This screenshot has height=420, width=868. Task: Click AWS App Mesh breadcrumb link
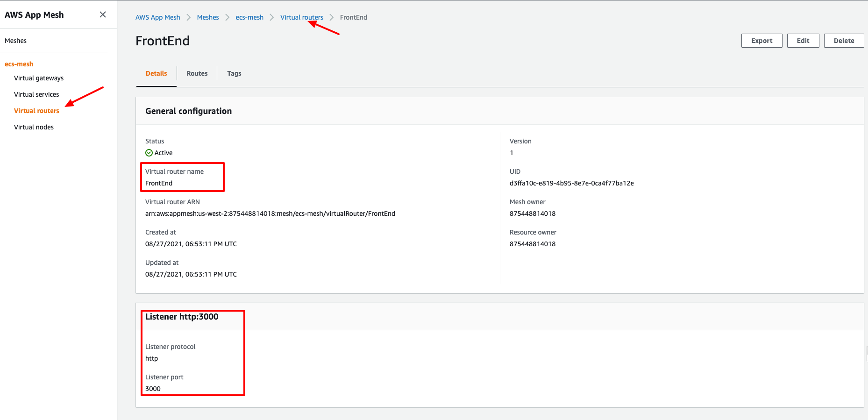[x=157, y=17]
